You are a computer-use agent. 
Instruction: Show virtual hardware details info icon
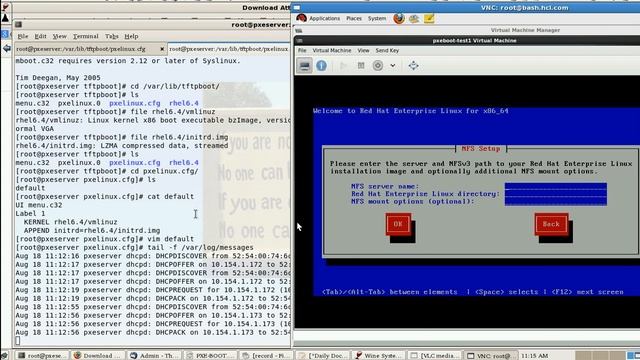(x=322, y=66)
